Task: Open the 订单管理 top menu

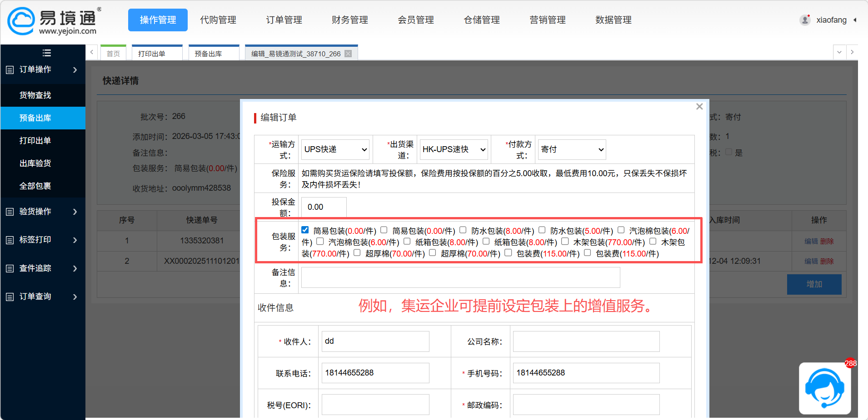Action: tap(284, 20)
